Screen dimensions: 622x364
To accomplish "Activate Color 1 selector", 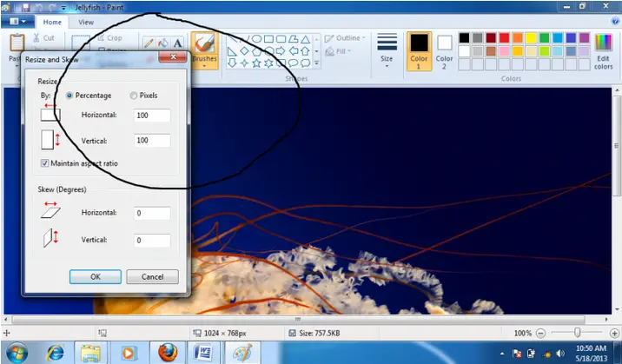I will pyautogui.click(x=419, y=51).
